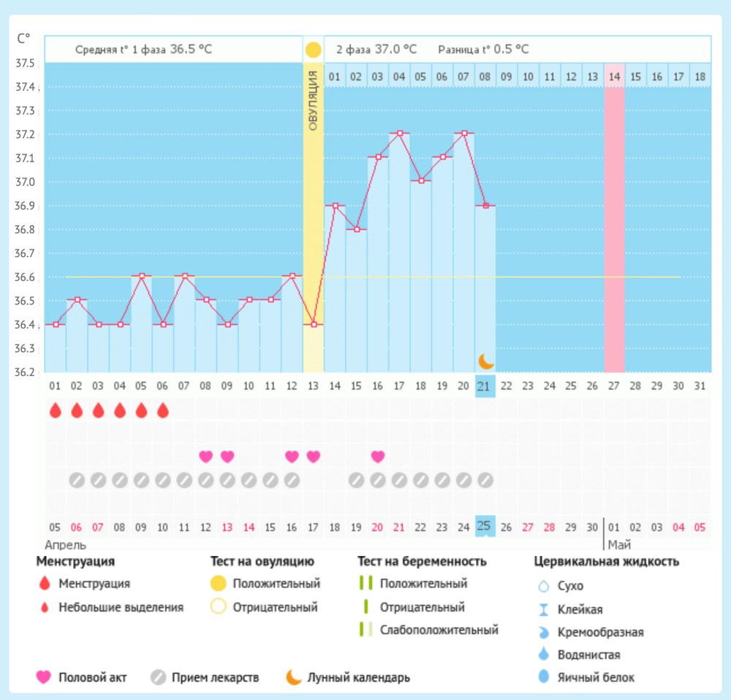
Task: Click the empty 'Отрицательный' ovulation test circle
Action: pyautogui.click(x=218, y=607)
